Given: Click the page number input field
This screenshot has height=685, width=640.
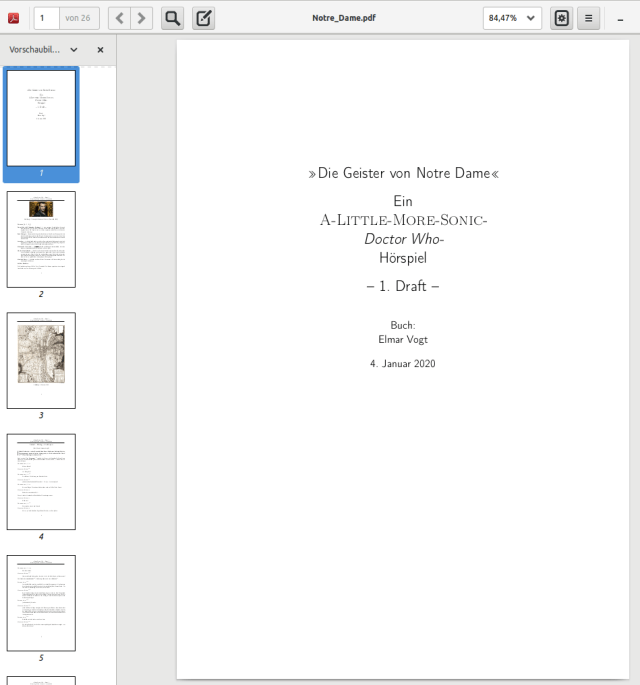Looking at the screenshot, I should [x=46, y=18].
